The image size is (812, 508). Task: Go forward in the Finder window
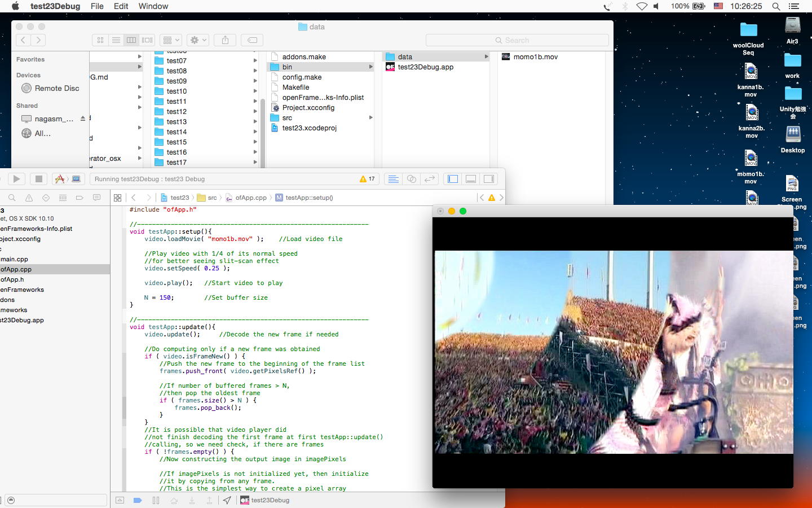(38, 40)
